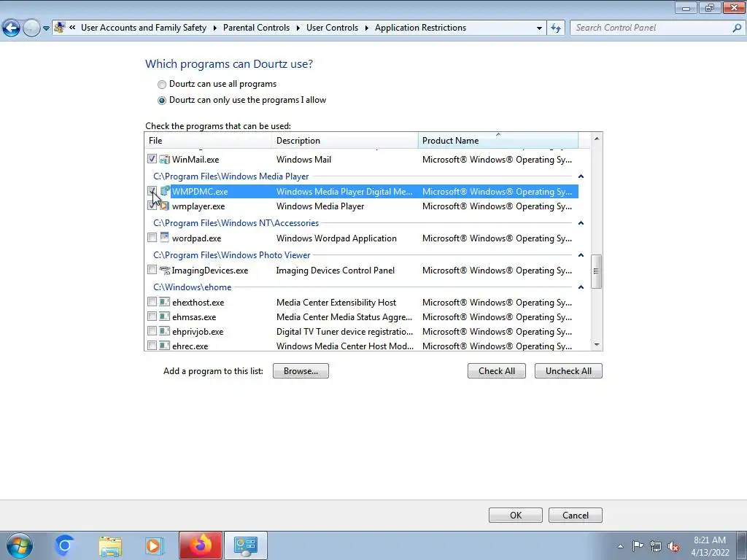747x560 pixels.
Task: Click the ehmsas.exe file icon
Action: pyautogui.click(x=164, y=316)
